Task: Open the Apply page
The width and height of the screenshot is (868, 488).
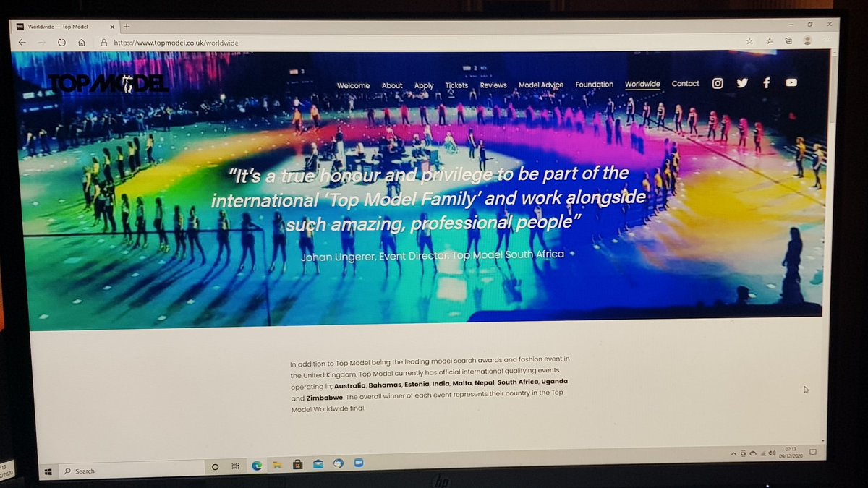Action: [424, 86]
